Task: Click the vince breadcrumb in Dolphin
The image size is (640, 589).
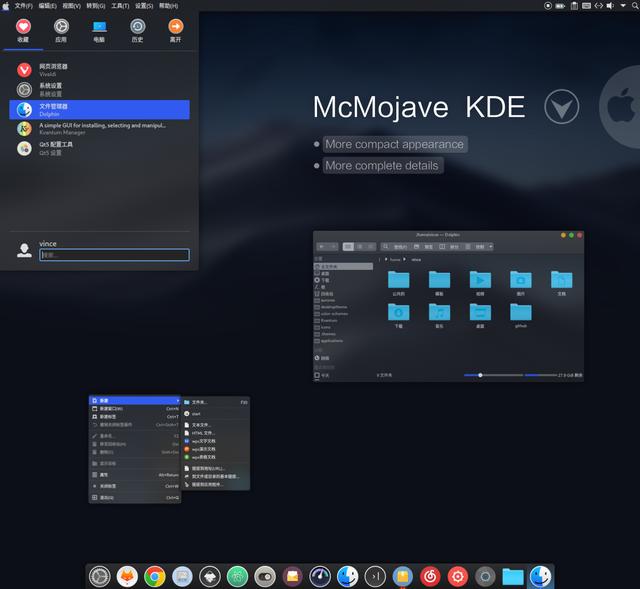Action: 416,260
